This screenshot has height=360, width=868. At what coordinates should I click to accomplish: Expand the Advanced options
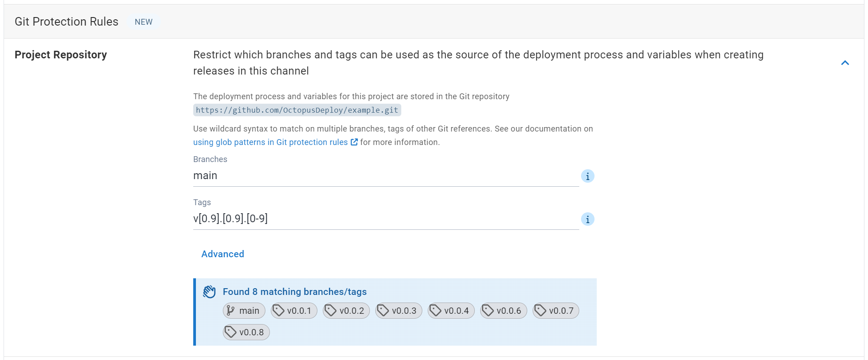[223, 254]
